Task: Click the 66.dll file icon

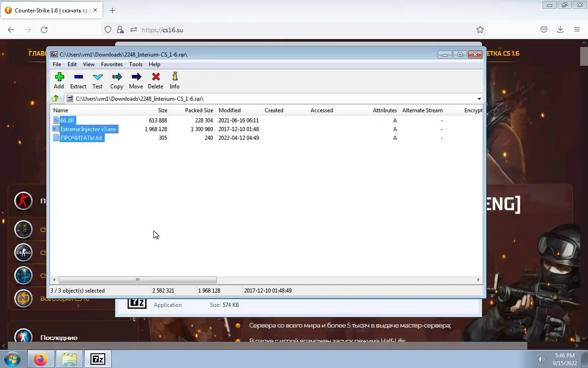Action: click(57, 121)
